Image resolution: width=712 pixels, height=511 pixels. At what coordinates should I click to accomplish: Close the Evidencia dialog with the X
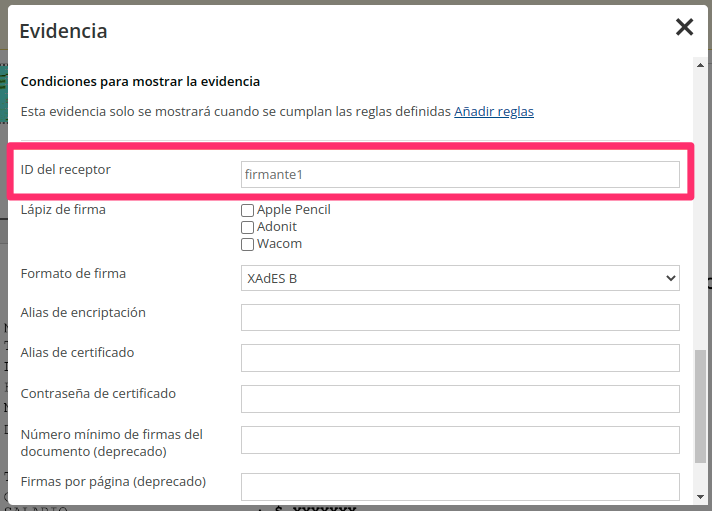coord(684,28)
